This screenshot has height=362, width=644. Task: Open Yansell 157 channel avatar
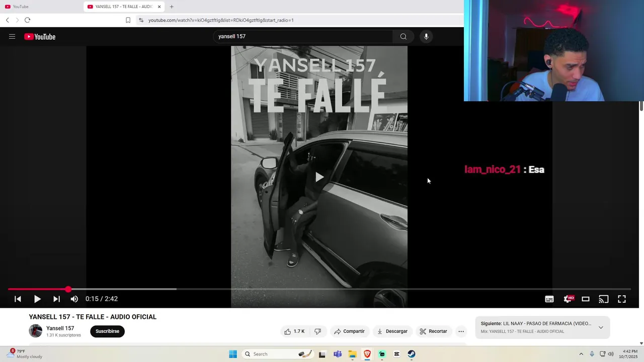click(35, 331)
